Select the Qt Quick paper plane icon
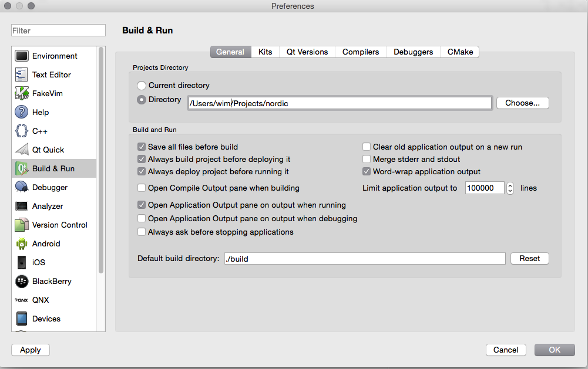The height and width of the screenshot is (369, 588). (21, 150)
